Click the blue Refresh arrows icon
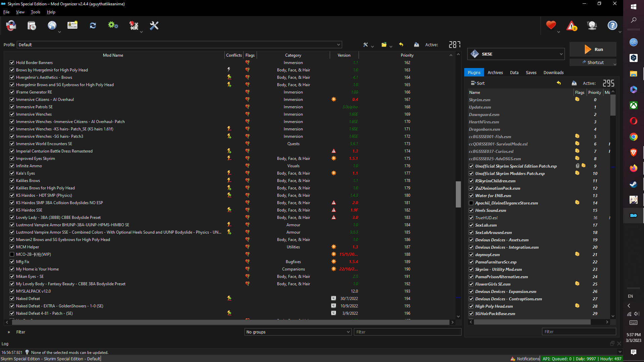This screenshot has width=644, height=362. [93, 25]
